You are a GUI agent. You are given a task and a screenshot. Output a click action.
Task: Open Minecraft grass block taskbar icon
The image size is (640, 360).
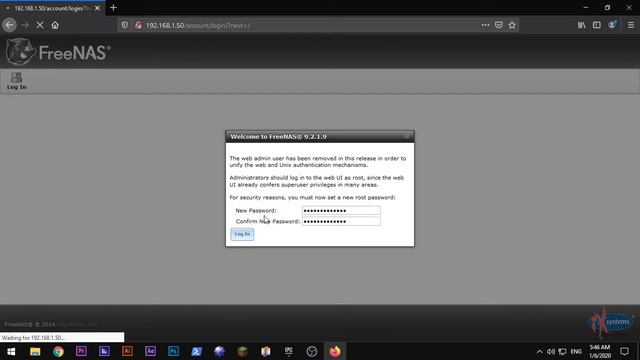[242, 351]
